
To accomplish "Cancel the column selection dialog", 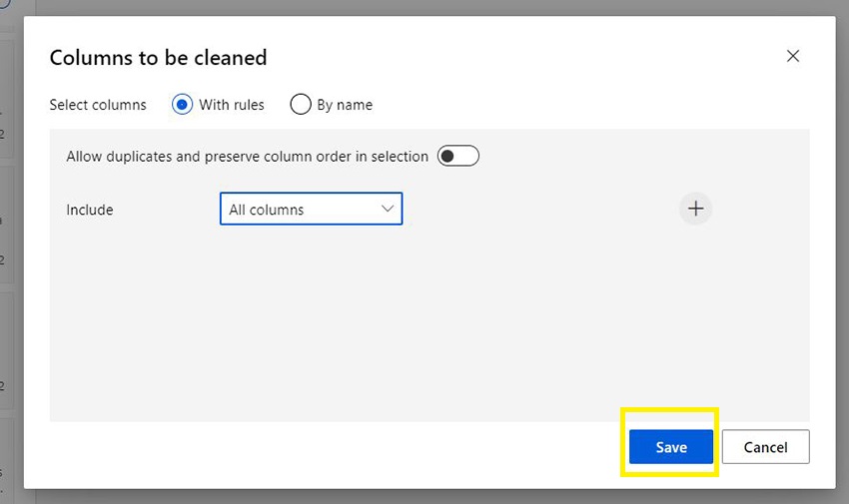I will point(765,447).
